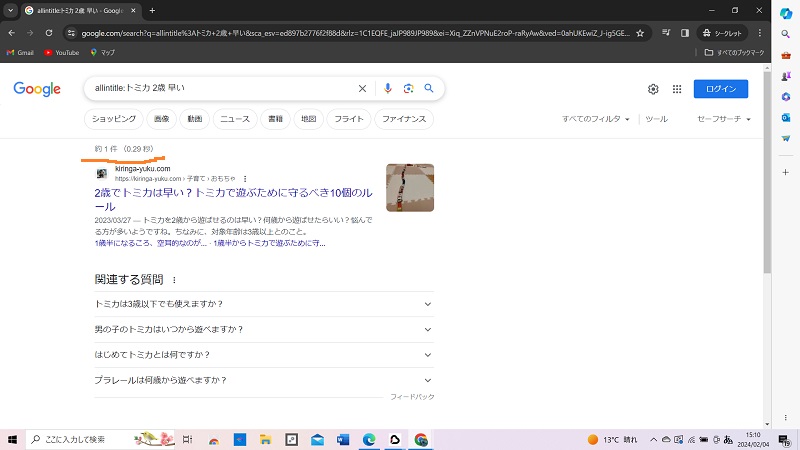800x450 pixels.
Task: Click the フィードバック link
Action: coord(412,396)
